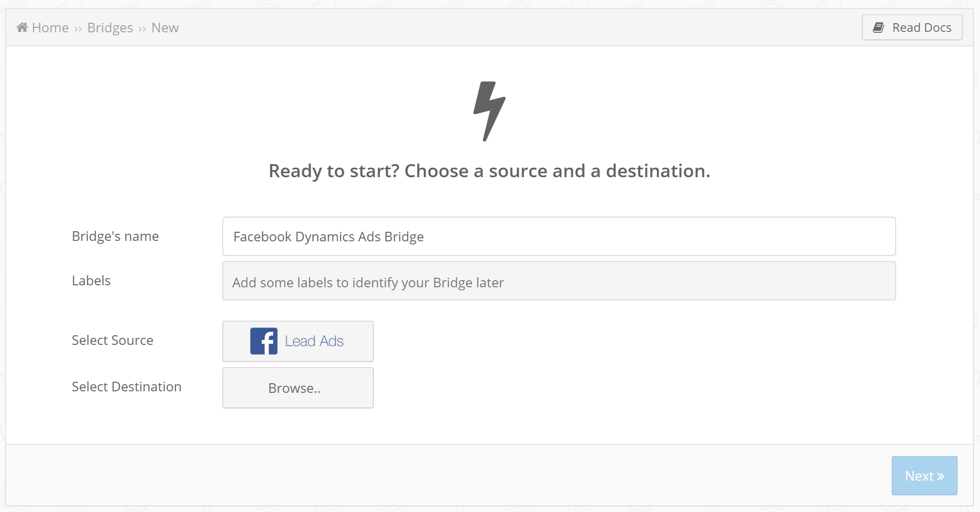Click the Lead Ads text in source button
This screenshot has width=980, height=512.
314,341
